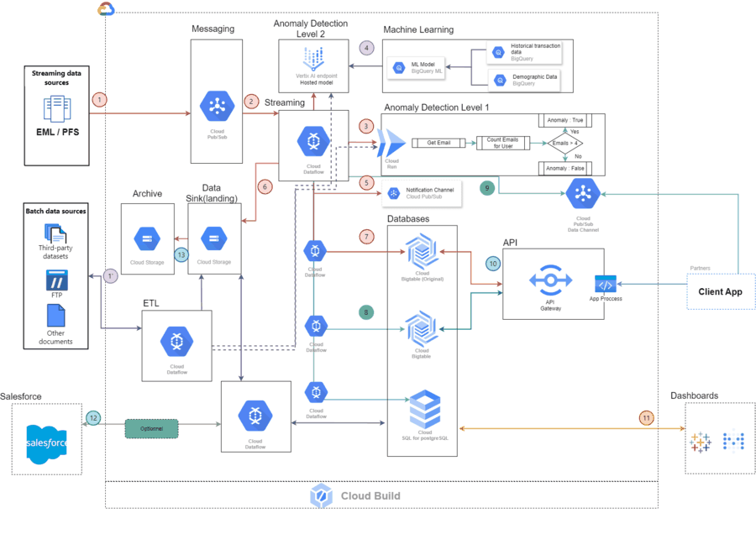Select the Vertex AI endpoint hosted model icon
Image resolution: width=756 pixels, height=534 pixels.
pyautogui.click(x=313, y=60)
